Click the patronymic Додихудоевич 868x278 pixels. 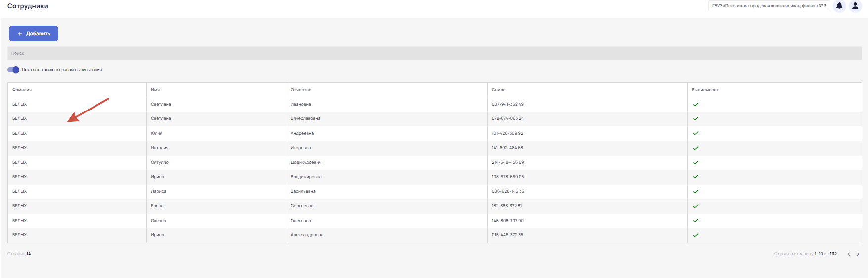306,162
